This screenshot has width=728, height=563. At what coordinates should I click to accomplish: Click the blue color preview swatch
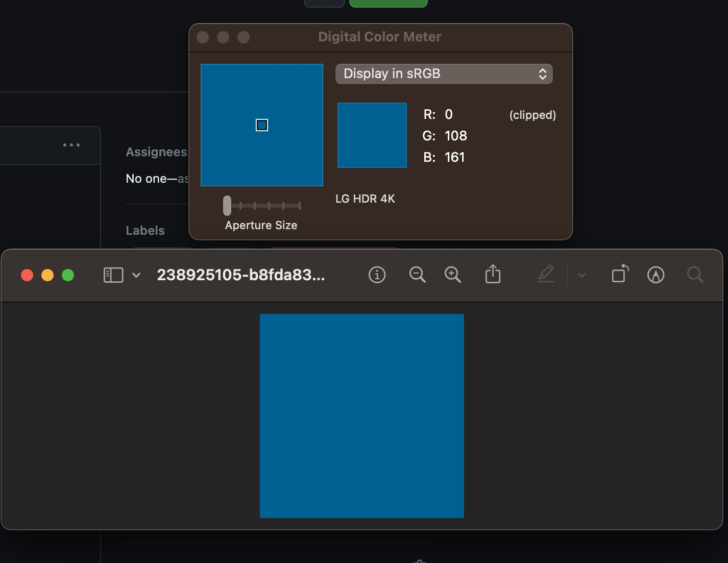tap(372, 135)
